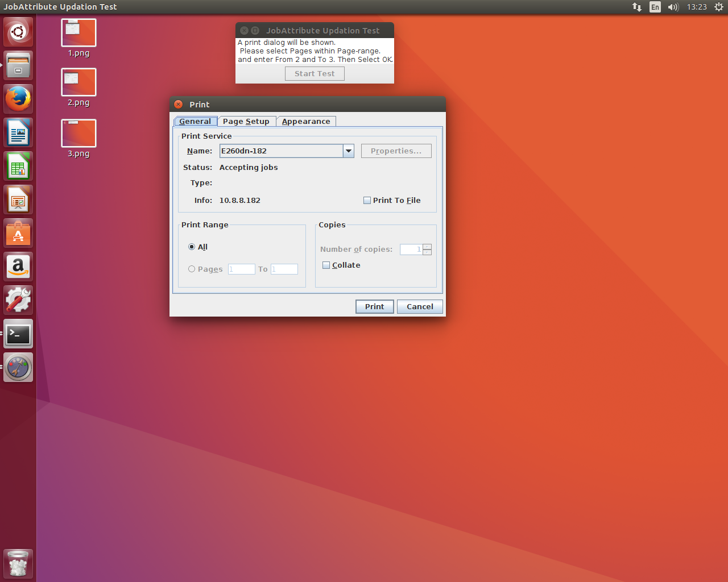Open System Settings wrench-and-gear icon

click(x=18, y=301)
